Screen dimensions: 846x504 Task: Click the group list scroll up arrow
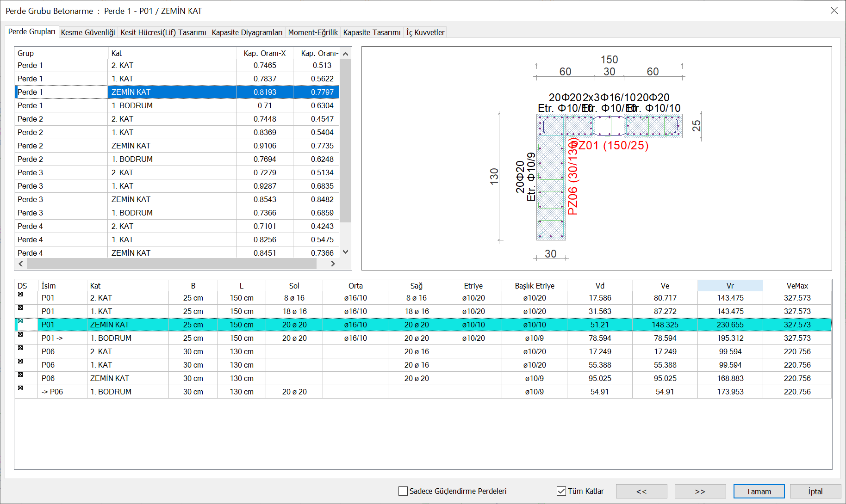click(x=345, y=54)
